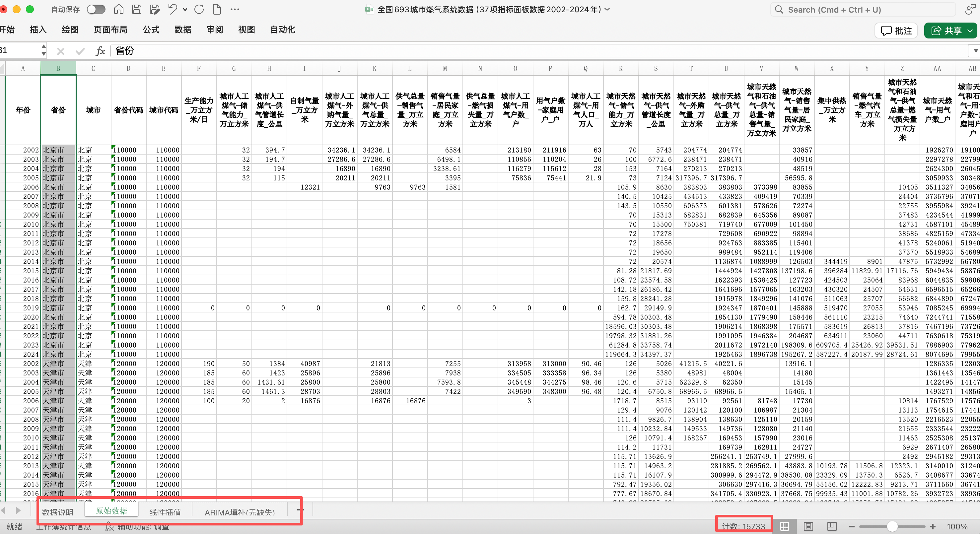Click the 批注 comments button

coord(896,31)
